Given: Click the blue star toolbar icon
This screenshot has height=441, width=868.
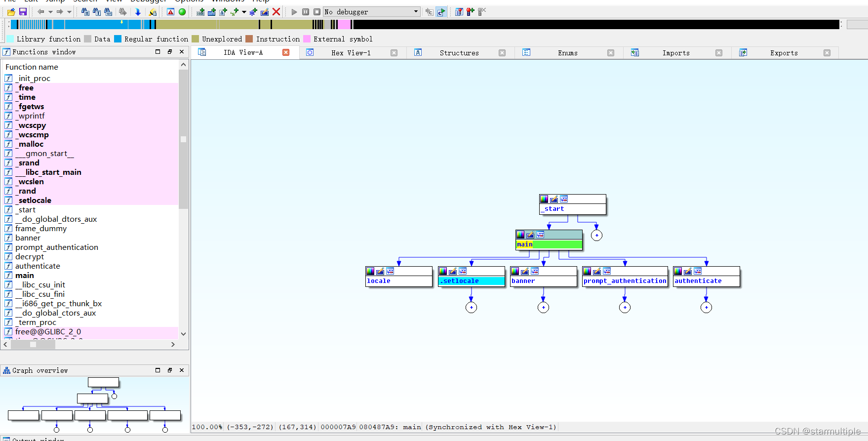Looking at the screenshot, I should click(253, 12).
